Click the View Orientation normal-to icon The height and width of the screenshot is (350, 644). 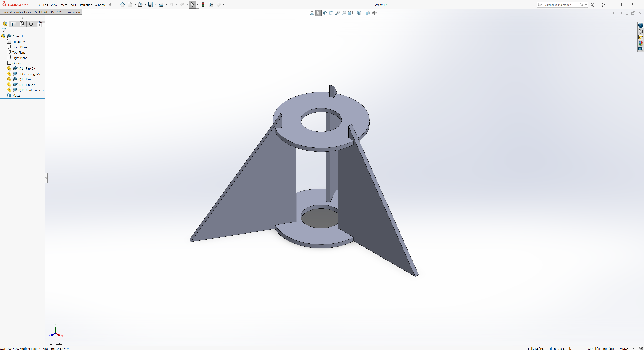(312, 13)
